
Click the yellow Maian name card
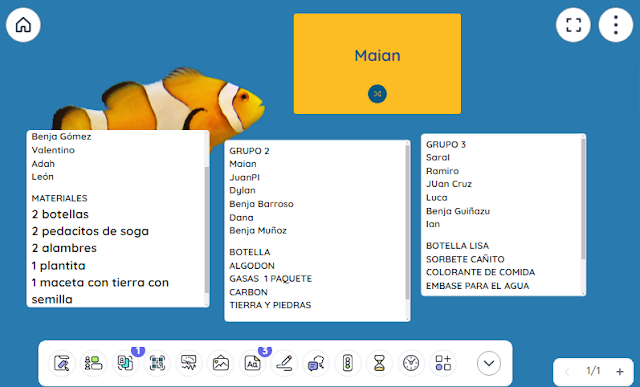click(x=377, y=64)
